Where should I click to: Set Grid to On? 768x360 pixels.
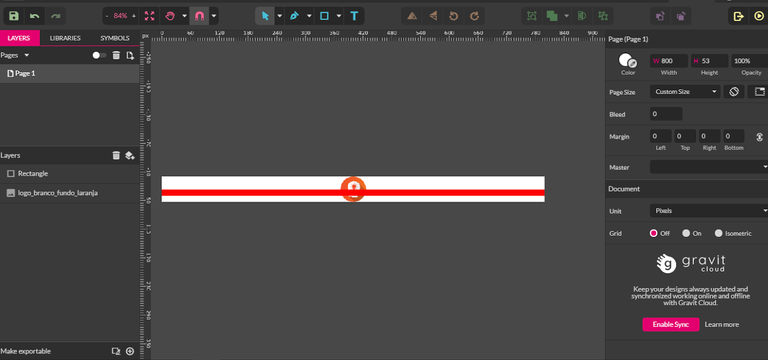pos(686,233)
